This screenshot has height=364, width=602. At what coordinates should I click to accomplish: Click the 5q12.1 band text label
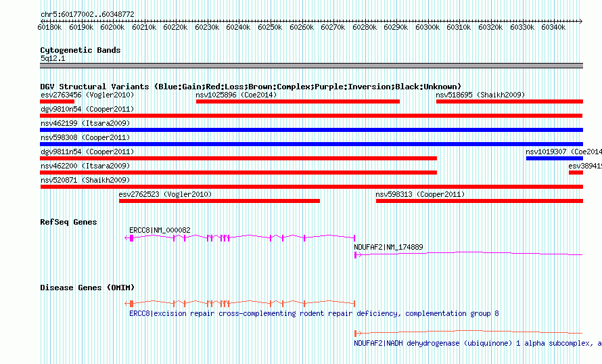pyautogui.click(x=53, y=58)
